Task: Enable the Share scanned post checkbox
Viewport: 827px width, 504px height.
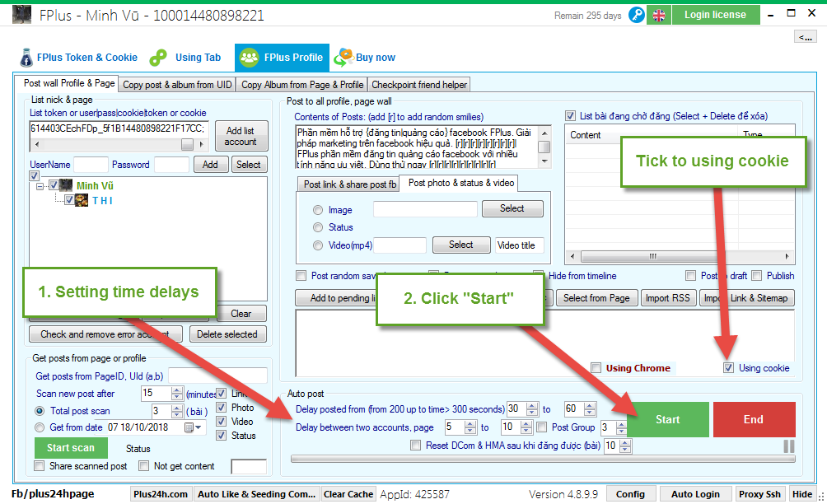Action: click(39, 466)
